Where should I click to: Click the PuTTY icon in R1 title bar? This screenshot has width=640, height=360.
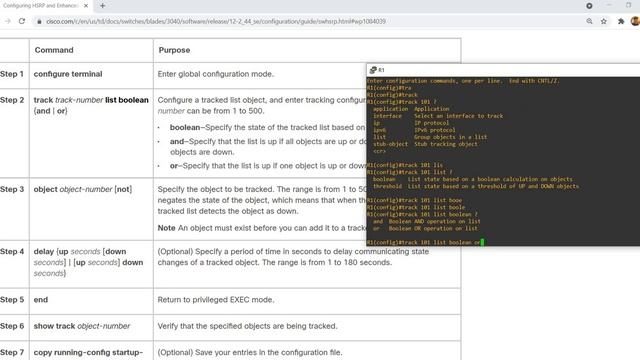pyautogui.click(x=373, y=70)
